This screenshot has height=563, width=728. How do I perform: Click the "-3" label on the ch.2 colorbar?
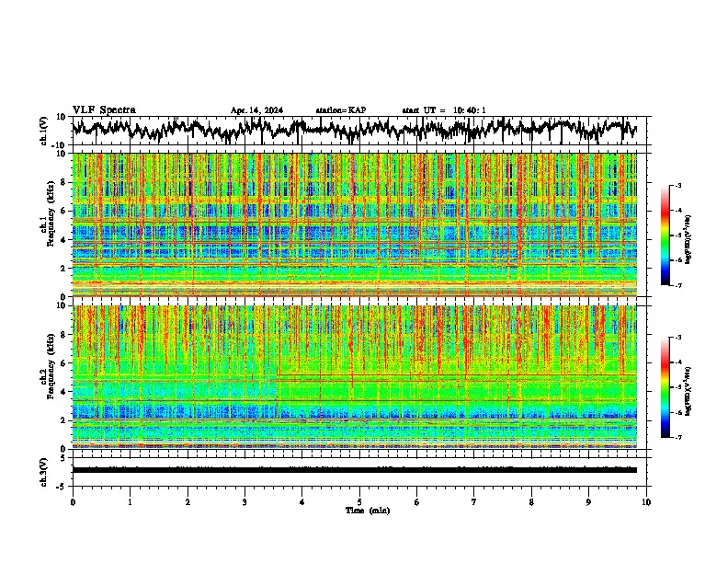pyautogui.click(x=678, y=338)
